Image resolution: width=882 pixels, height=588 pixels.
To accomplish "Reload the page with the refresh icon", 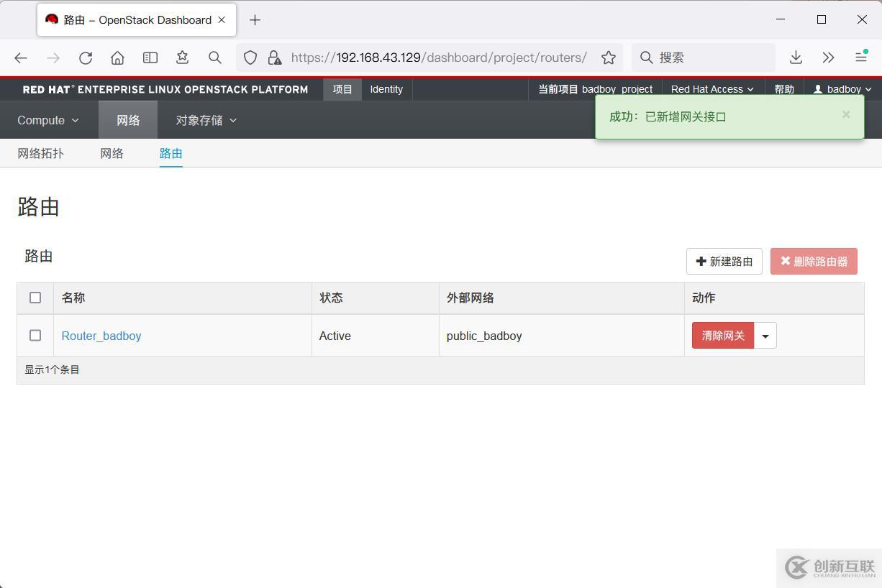I will pos(85,58).
